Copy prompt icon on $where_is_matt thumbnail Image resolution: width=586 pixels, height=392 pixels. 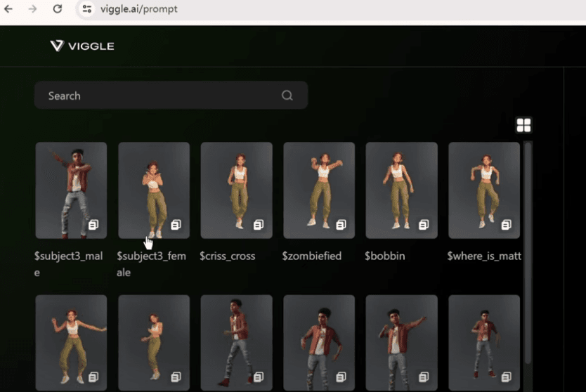click(x=506, y=225)
